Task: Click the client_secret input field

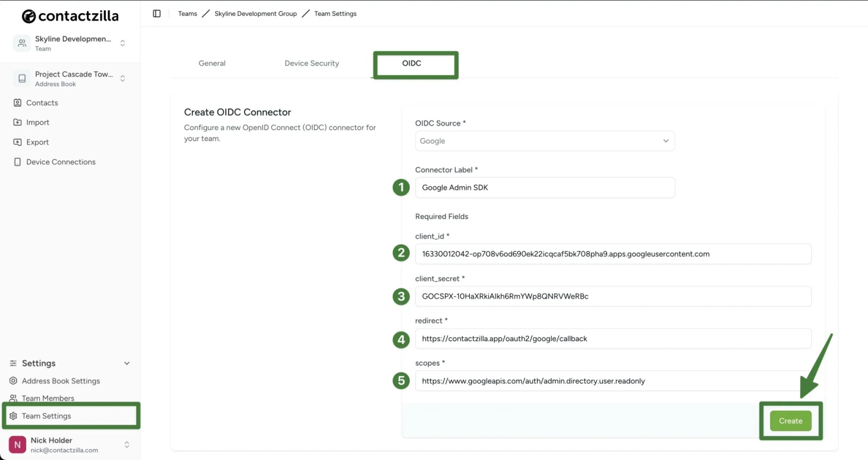Action: click(613, 296)
